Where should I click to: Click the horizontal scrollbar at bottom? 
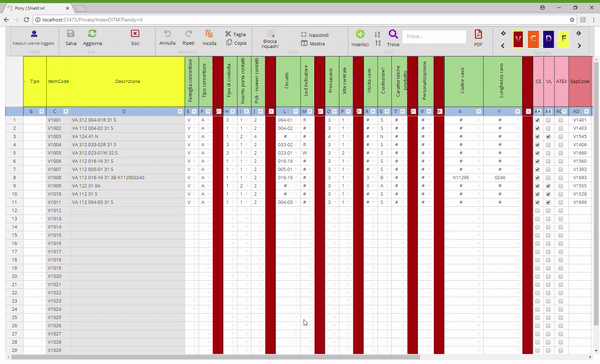(215, 357)
